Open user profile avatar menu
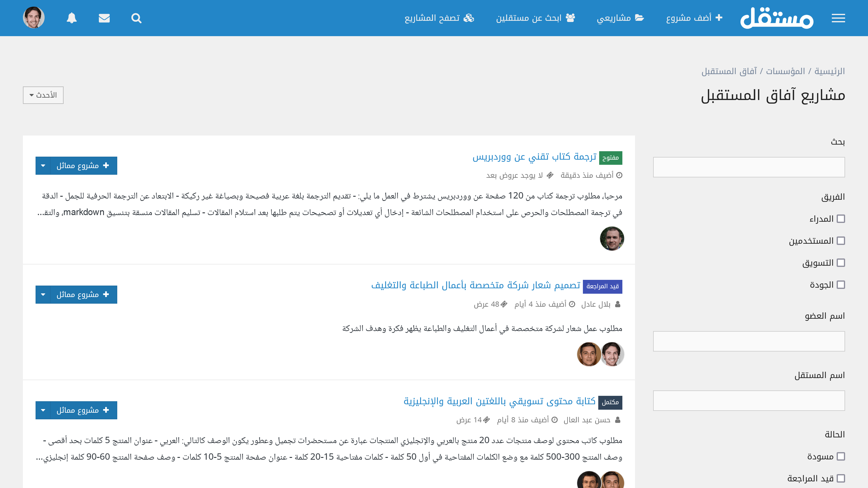 [x=34, y=17]
